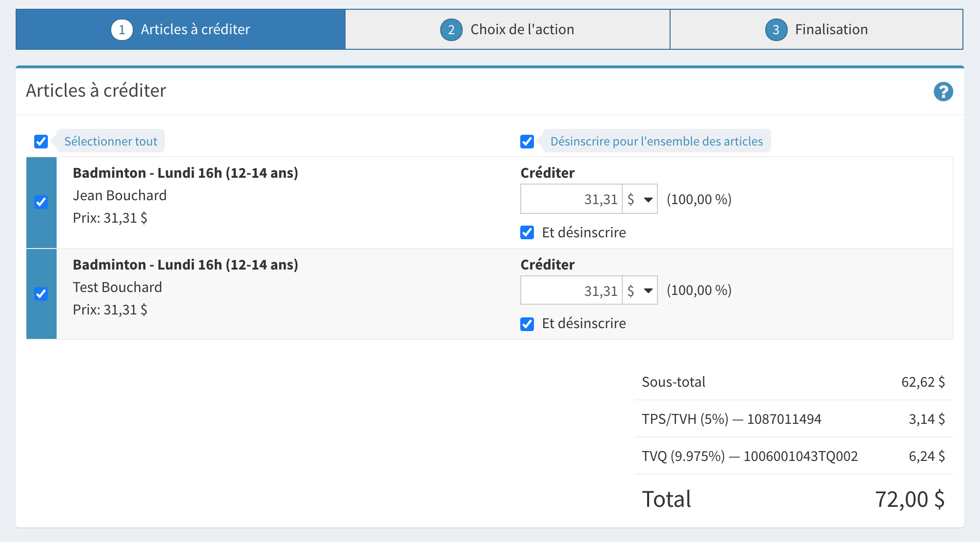Click the Créditer heading for Test Bouchard

pos(548,265)
